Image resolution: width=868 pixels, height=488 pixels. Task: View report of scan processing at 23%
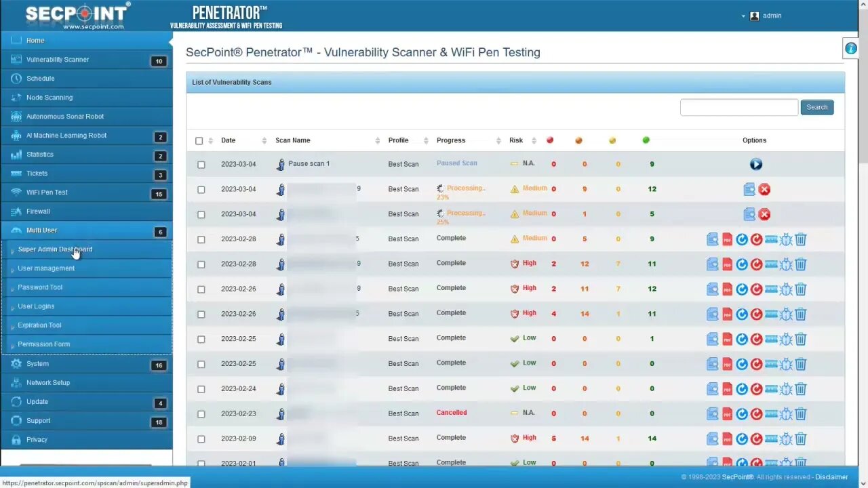tap(749, 189)
